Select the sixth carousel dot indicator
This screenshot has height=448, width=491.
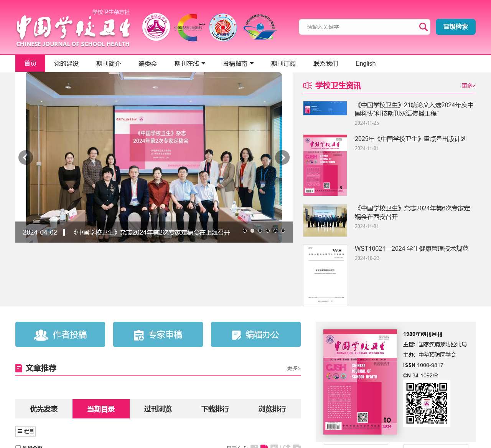(283, 231)
